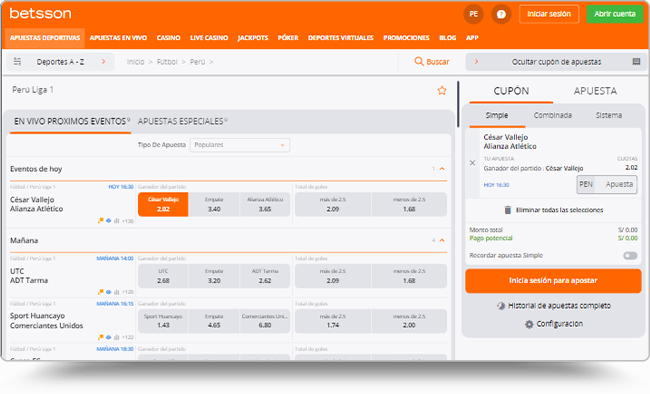Open the JACKPOTS page
This screenshot has width=650, height=394.
pyautogui.click(x=253, y=38)
